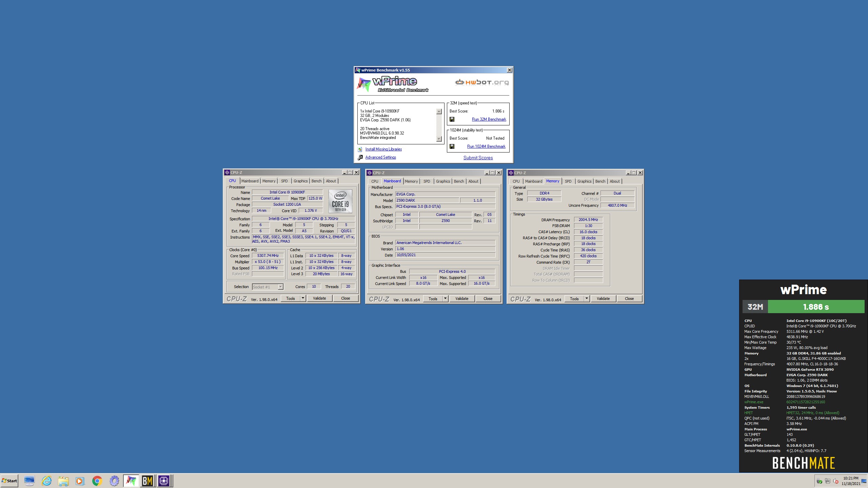Expand the Socket #1 selection dropdown
Image resolution: width=868 pixels, height=488 pixels.
[x=280, y=287]
